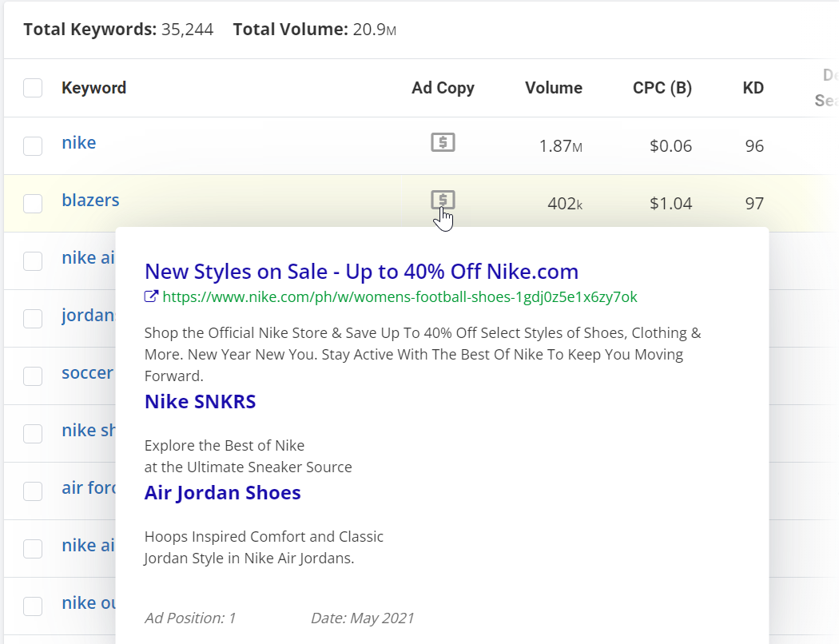Open the Ad Copy icon for nike
Screen dimensions: 839x644
(443, 142)
